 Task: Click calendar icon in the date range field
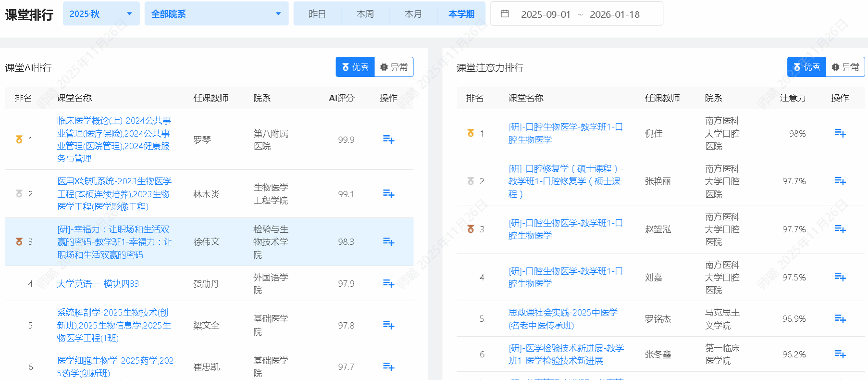505,14
